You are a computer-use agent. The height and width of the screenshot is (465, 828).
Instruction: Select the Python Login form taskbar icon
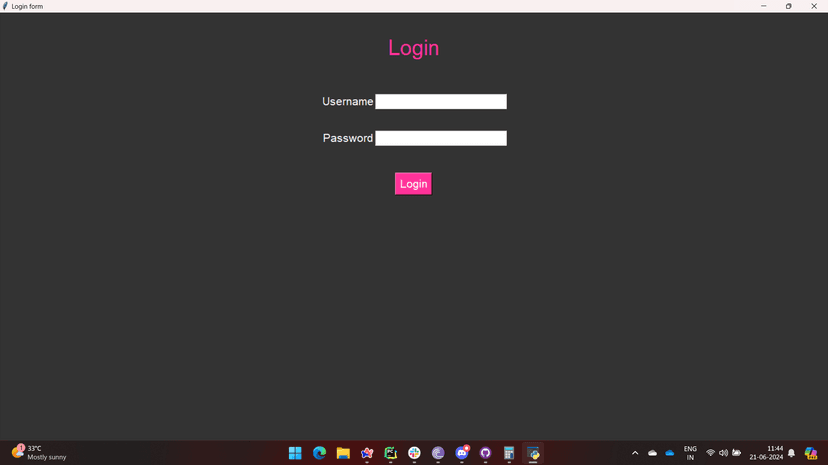pos(533,453)
